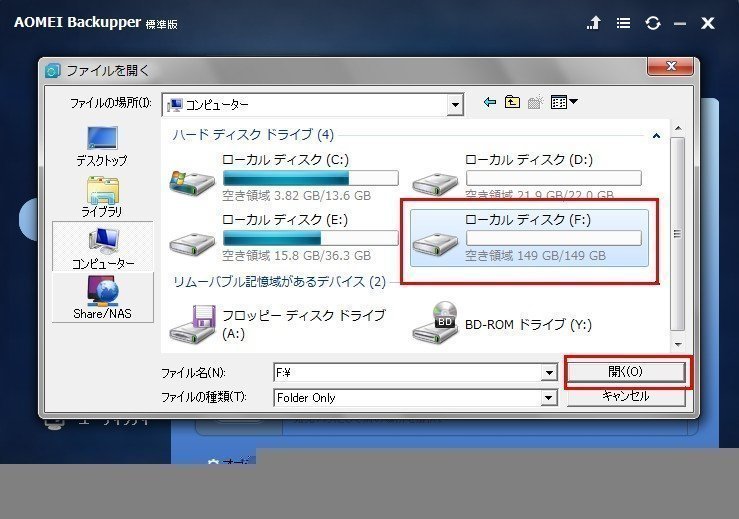Minimize the AOMEI Backupper window
The image size is (739, 519).
[x=680, y=23]
